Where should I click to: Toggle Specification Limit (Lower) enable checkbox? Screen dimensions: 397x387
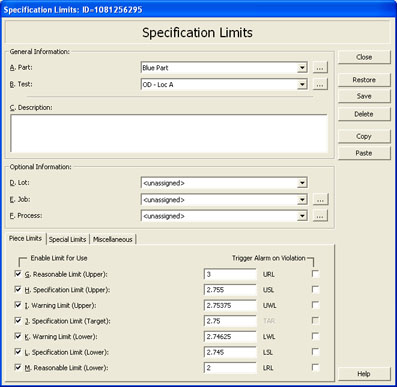coord(18,352)
